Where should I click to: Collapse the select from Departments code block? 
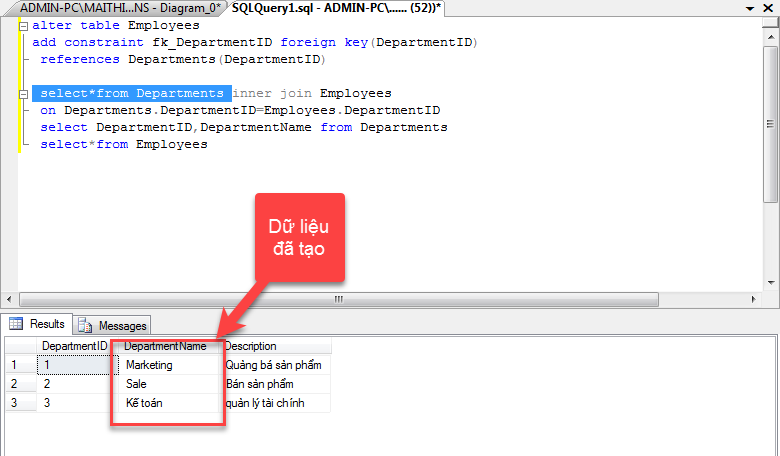coord(24,93)
